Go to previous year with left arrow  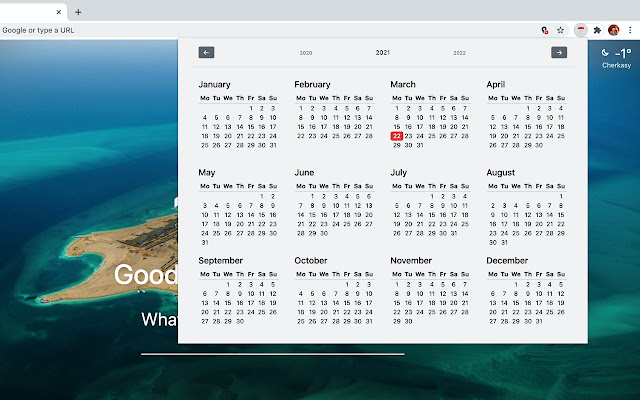coord(206,52)
